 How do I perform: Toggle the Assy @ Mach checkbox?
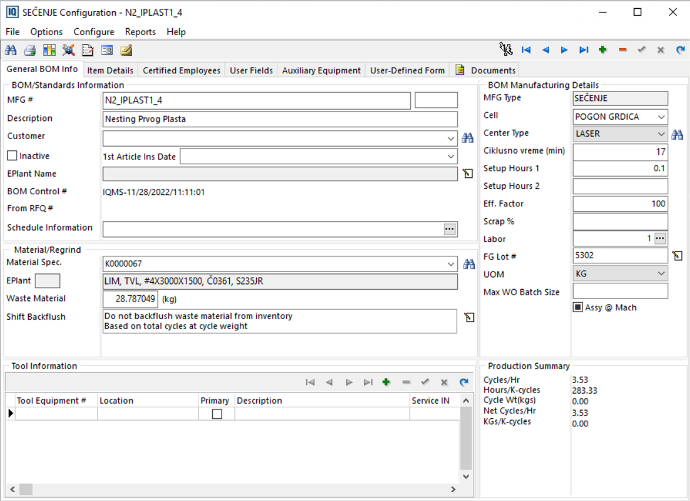click(x=578, y=307)
